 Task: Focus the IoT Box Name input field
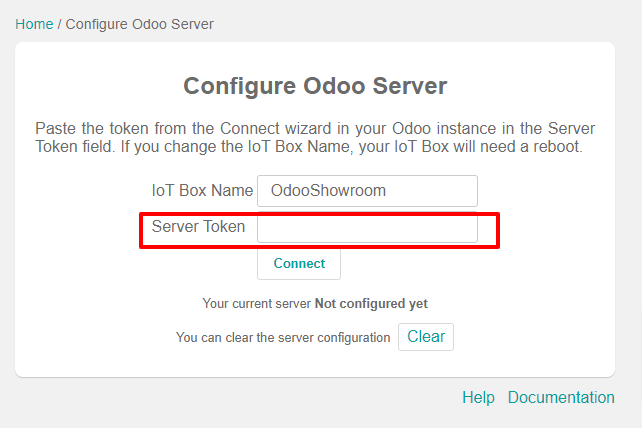(367, 191)
